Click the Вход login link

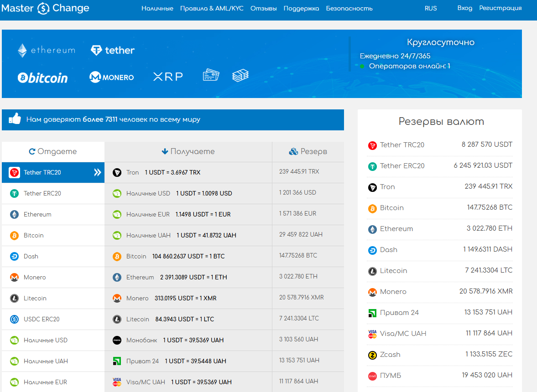click(465, 8)
